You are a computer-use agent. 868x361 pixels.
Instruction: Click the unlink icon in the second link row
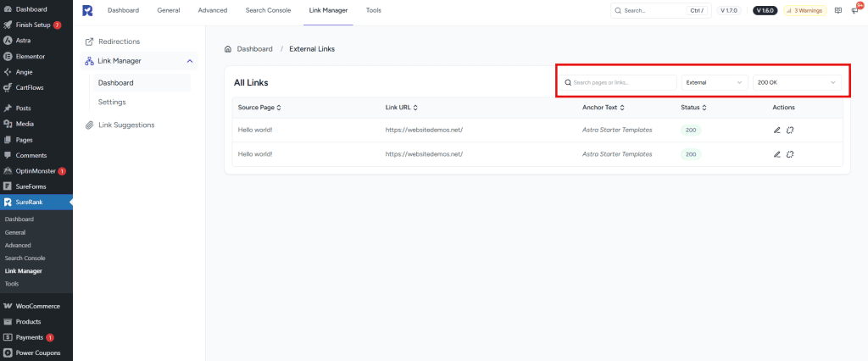(790, 154)
